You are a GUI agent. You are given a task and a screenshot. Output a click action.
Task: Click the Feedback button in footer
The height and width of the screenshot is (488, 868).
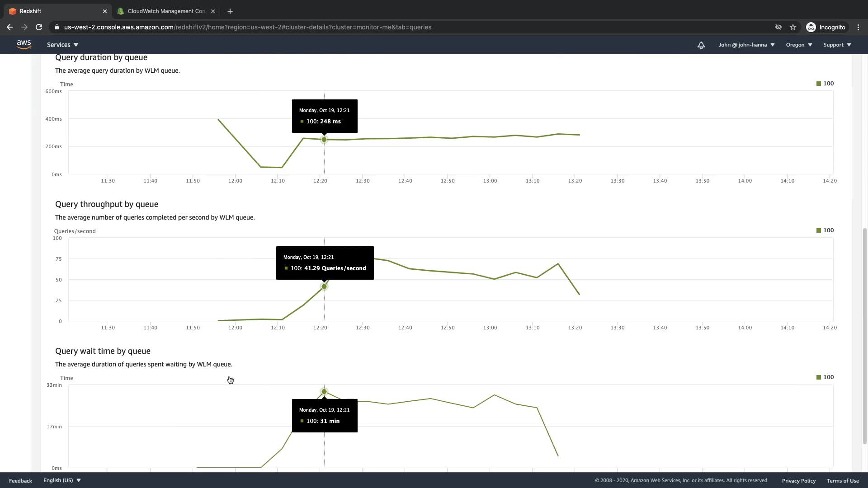coord(20,481)
